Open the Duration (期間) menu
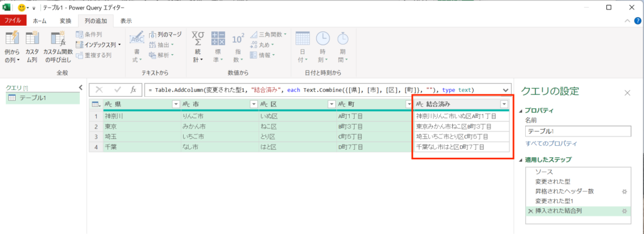The width and height of the screenshot is (644, 234). (343, 47)
